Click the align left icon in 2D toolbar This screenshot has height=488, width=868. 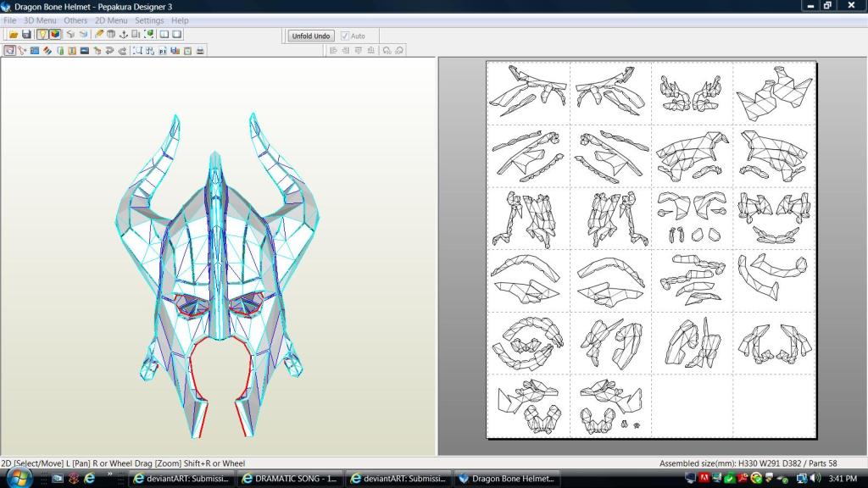[333, 50]
